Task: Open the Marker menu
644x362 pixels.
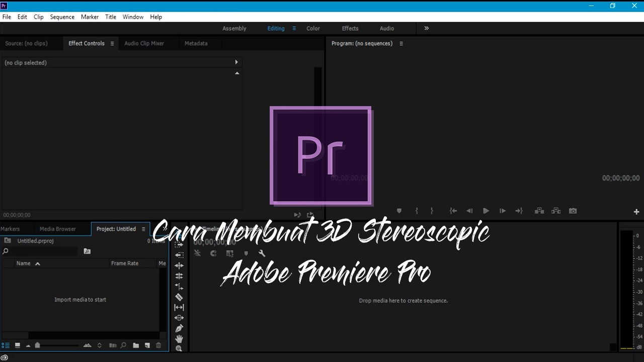Action: 90,17
